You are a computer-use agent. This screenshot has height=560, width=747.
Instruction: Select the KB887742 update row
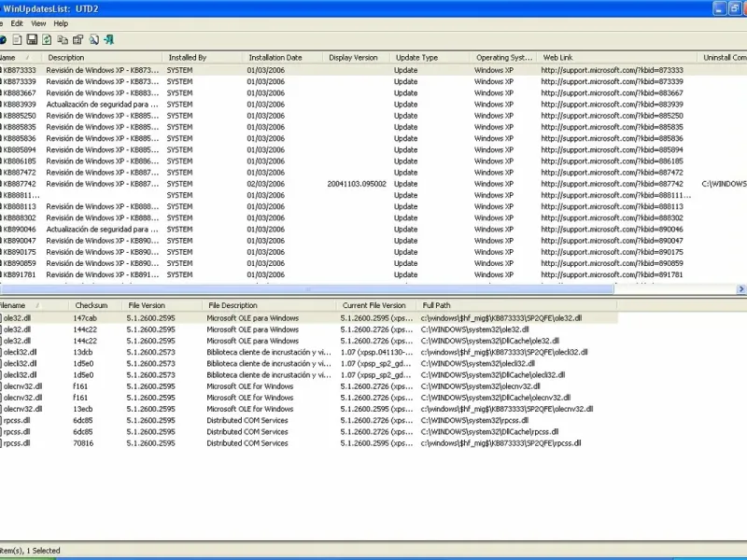373,184
